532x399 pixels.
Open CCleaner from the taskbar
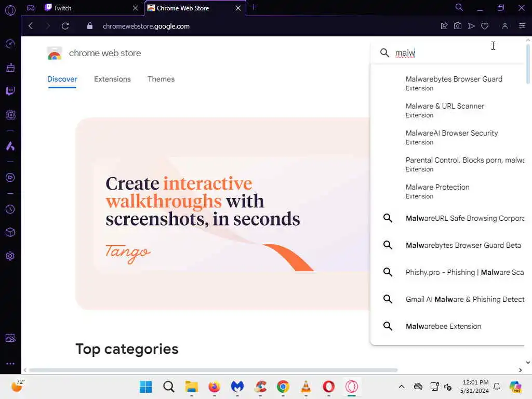260,387
